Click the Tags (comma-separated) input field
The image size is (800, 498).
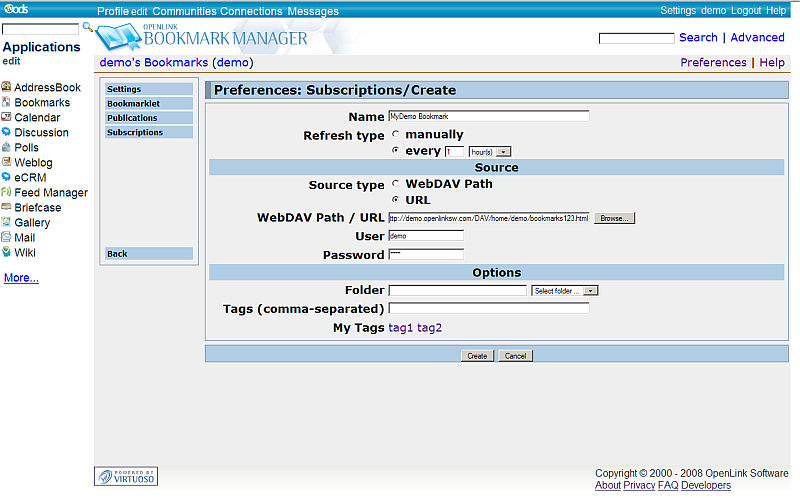click(x=488, y=309)
